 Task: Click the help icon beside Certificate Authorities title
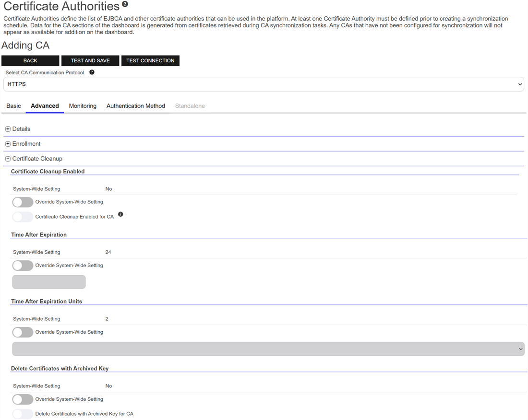point(125,4)
